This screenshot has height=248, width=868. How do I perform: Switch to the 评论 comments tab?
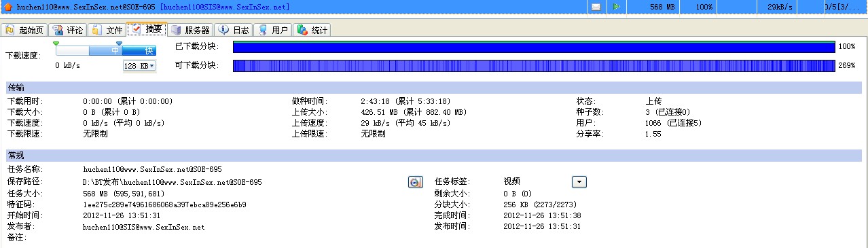(68, 30)
